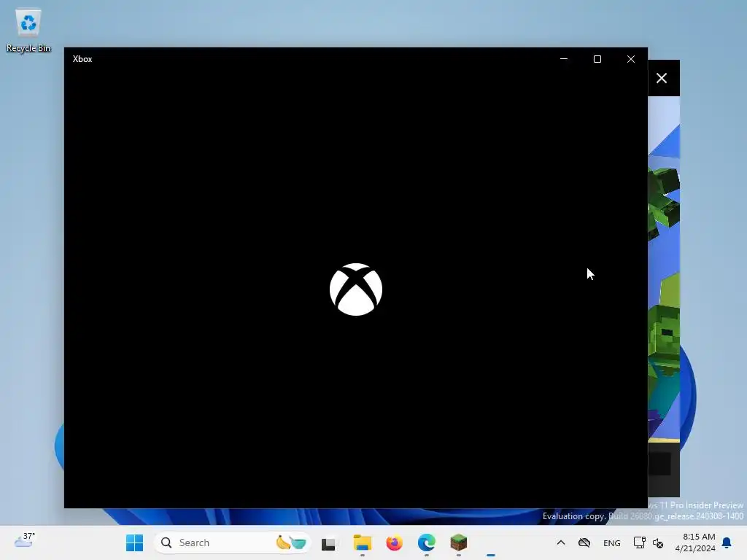Open File Explorer from the taskbar
Image resolution: width=747 pixels, height=560 pixels.
[362, 542]
